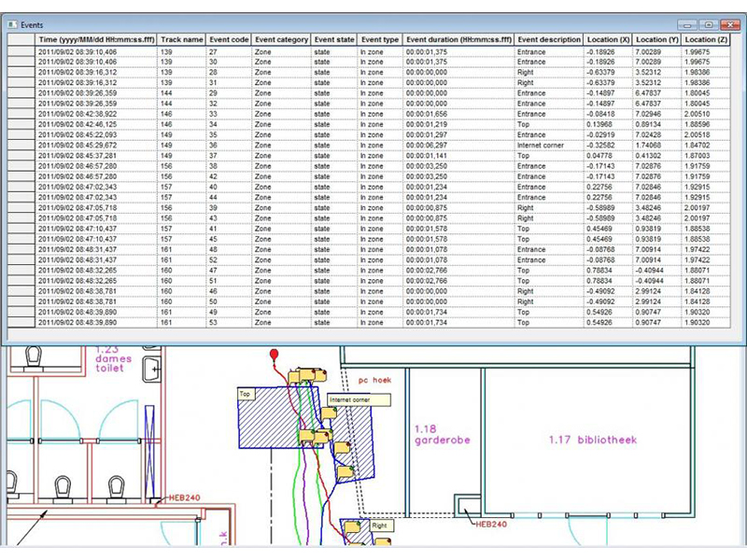Viewport: 747px width, 560px height.
Task: Click the Top zone label on map
Action: (247, 395)
